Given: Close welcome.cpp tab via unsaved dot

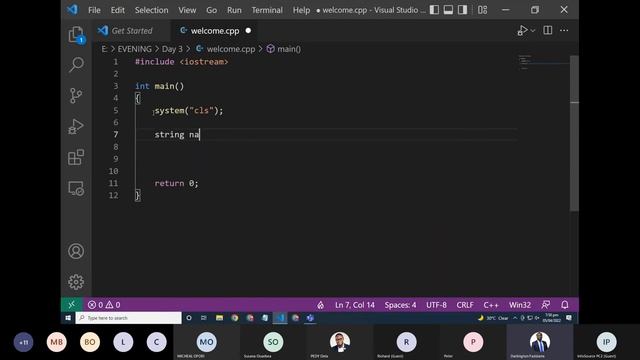Looking at the screenshot, I should [x=248, y=31].
